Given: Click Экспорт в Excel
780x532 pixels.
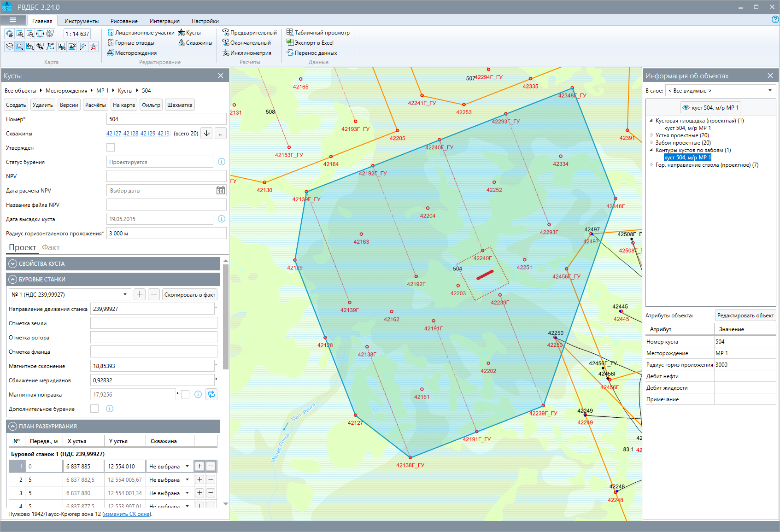Looking at the screenshot, I should 310,43.
